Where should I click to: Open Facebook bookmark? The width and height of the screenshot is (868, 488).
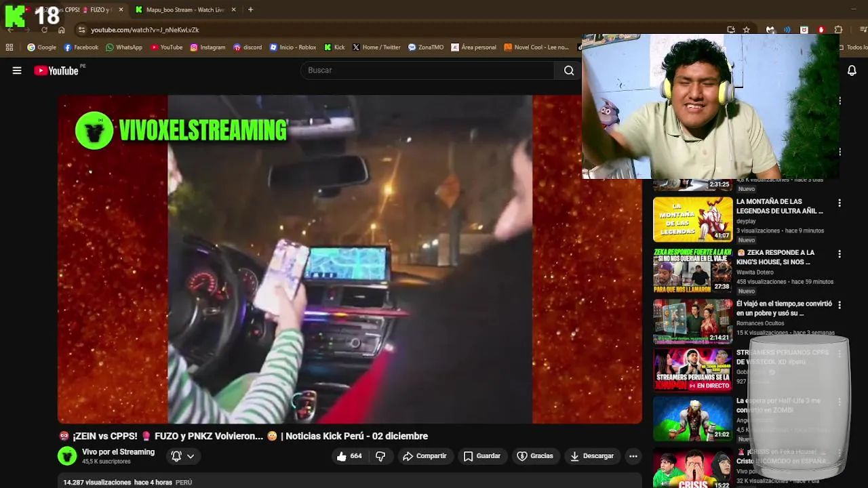tap(81, 47)
